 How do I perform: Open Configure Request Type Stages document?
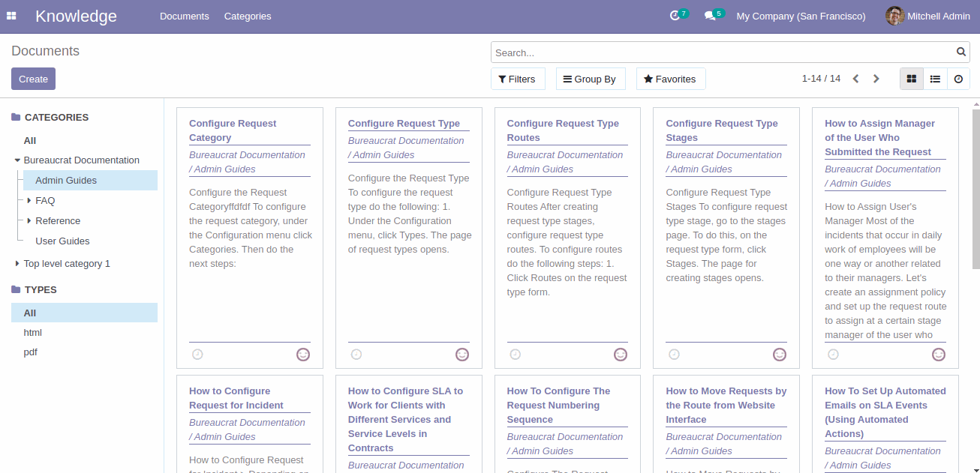(x=722, y=130)
